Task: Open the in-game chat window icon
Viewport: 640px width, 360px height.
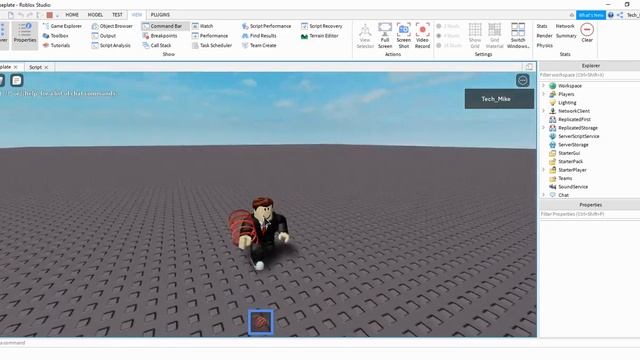Action: coord(17,80)
